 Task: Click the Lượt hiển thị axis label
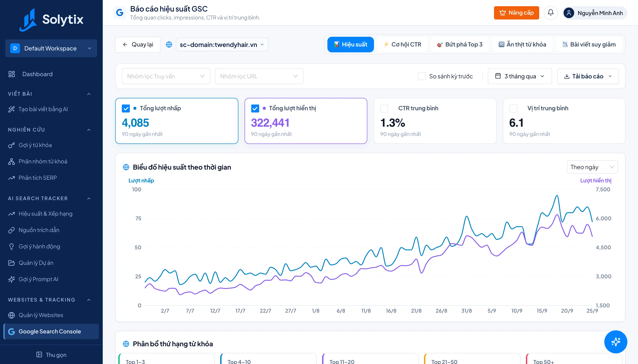click(595, 180)
